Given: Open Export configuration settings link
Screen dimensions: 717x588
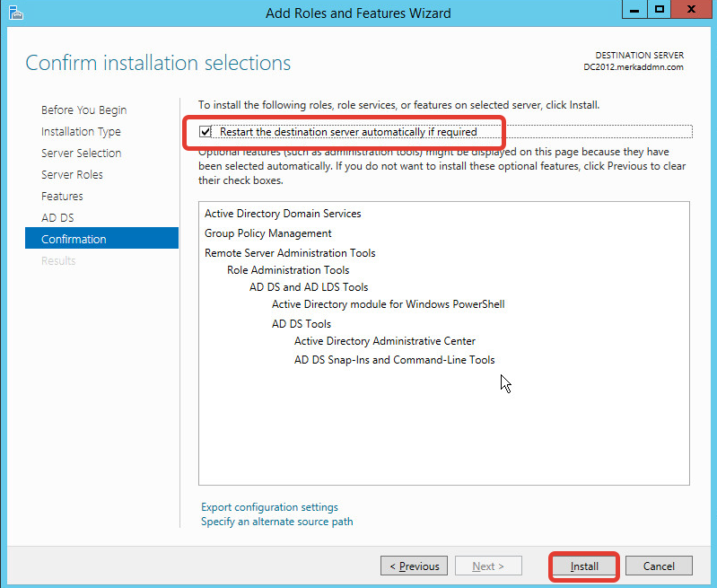Looking at the screenshot, I should click(269, 507).
